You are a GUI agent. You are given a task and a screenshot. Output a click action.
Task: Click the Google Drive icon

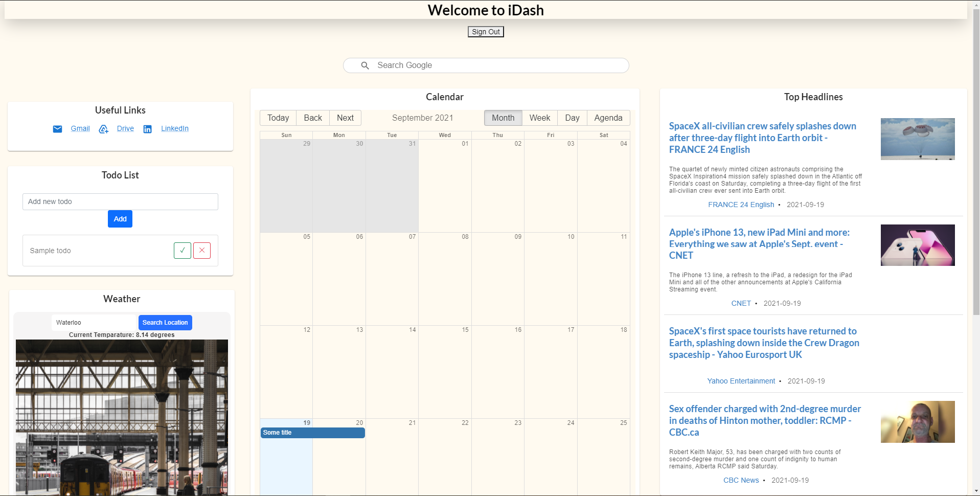pos(103,129)
